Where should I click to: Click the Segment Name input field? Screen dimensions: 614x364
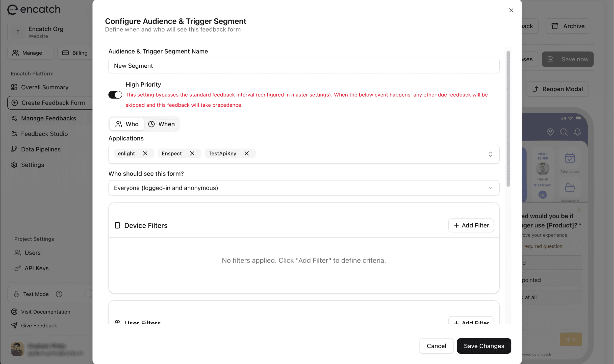304,66
